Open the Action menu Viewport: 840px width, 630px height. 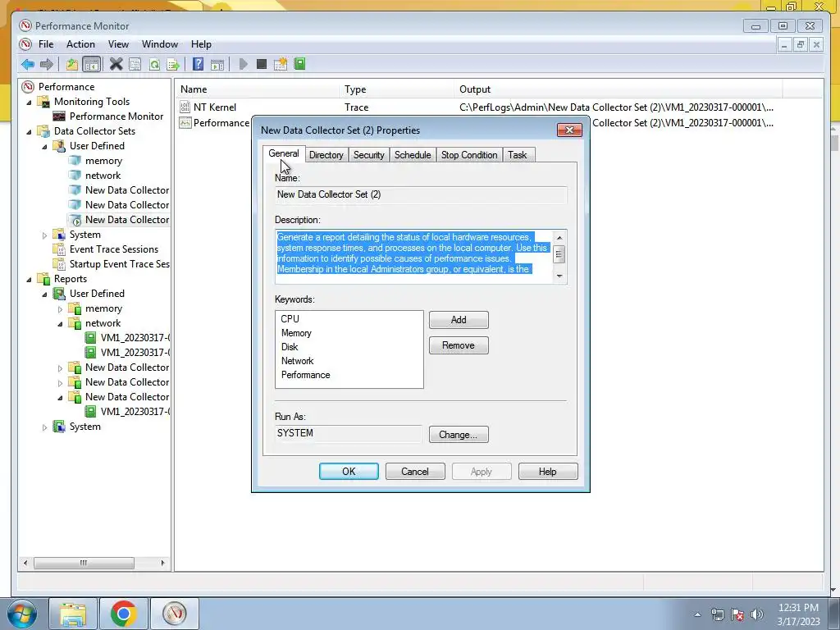[80, 44]
